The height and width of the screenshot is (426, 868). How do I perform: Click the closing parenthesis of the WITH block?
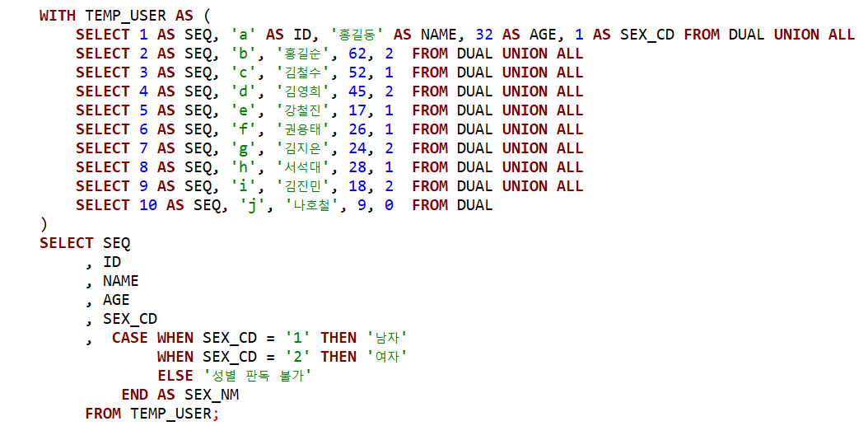pos(43,224)
